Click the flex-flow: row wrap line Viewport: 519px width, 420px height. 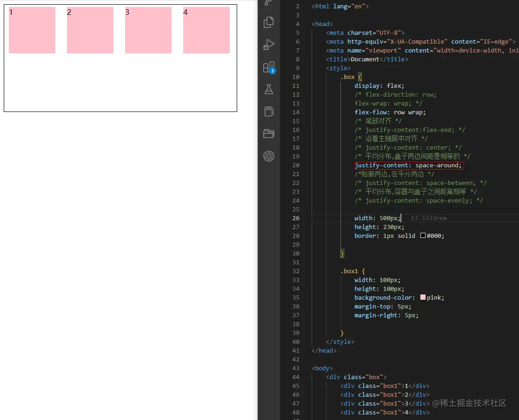click(x=390, y=112)
